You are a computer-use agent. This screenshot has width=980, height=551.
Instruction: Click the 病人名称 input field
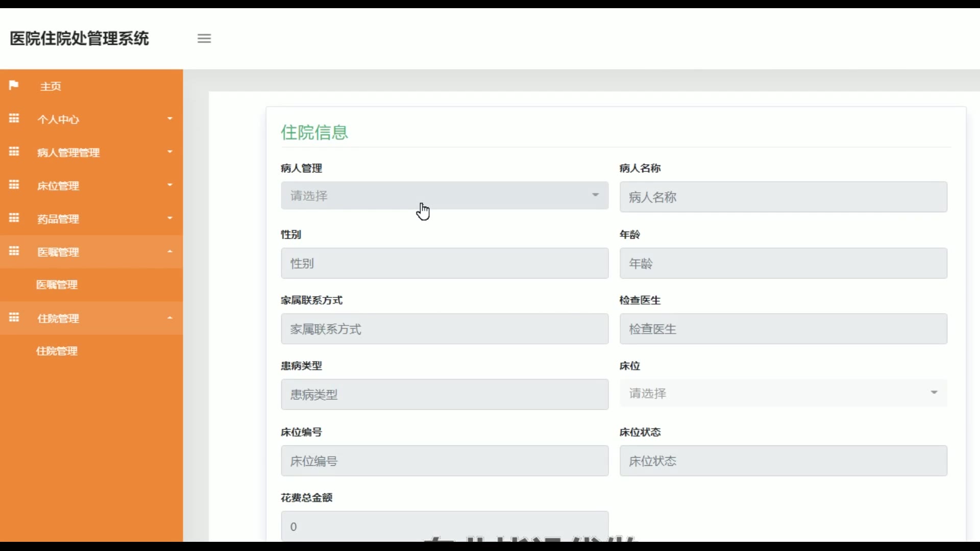click(x=783, y=197)
